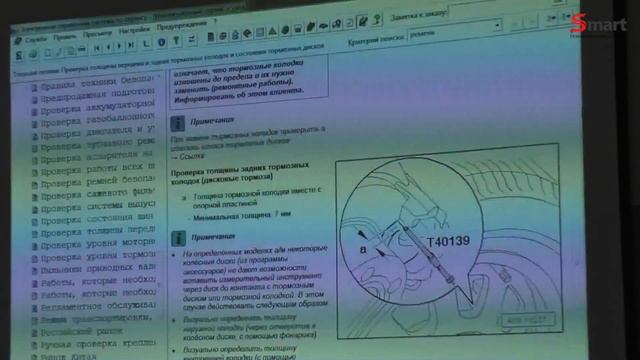Click the blue circle info toolbar icon
The width and height of the screenshot is (640, 360).
coord(162,42)
